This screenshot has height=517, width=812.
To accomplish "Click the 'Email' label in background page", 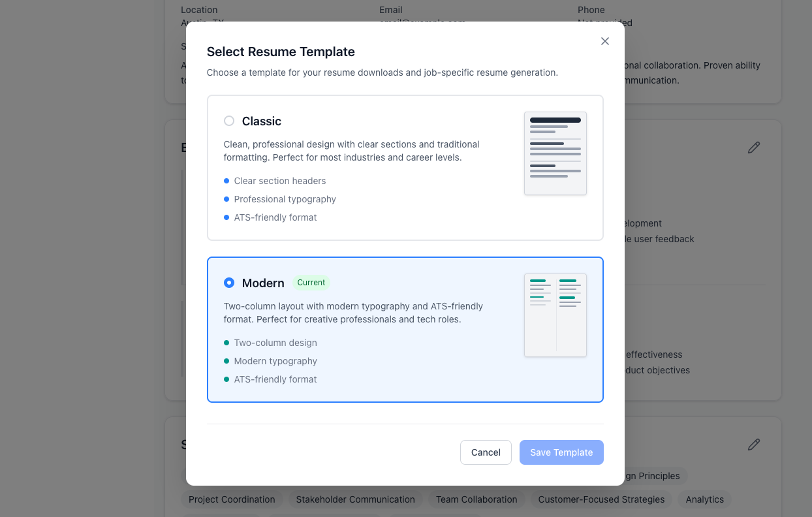I will [391, 10].
